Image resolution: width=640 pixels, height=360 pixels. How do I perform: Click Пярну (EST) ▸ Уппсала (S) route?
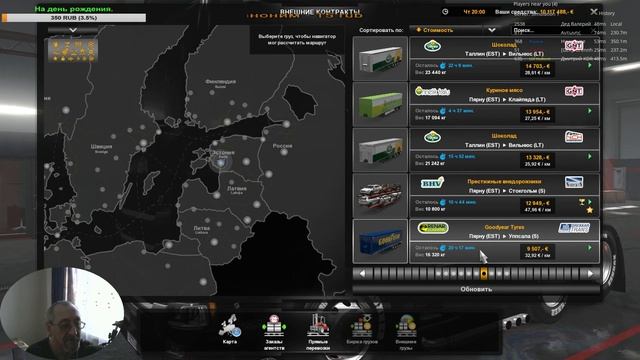(504, 236)
